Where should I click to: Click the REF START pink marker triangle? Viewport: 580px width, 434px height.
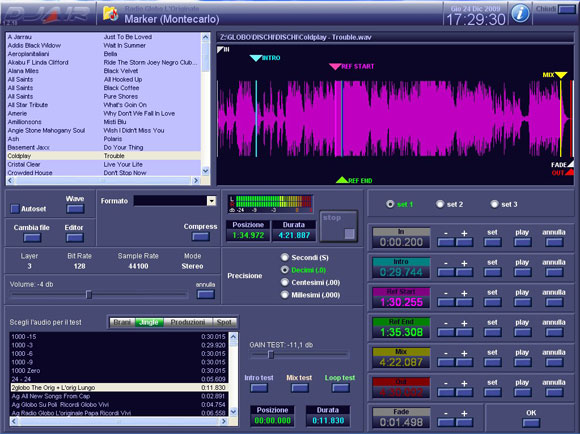(x=335, y=67)
